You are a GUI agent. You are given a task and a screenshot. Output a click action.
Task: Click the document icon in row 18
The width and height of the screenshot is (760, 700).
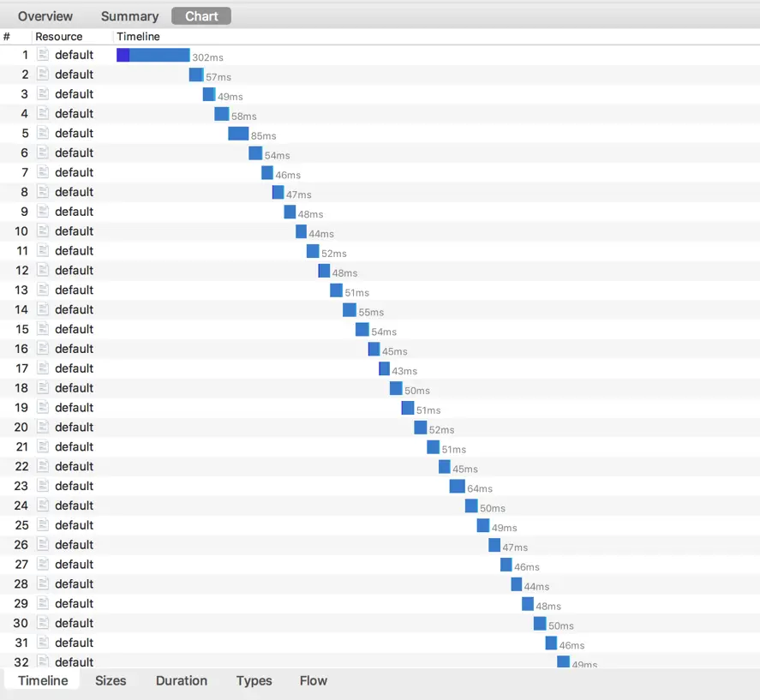pyautogui.click(x=43, y=387)
